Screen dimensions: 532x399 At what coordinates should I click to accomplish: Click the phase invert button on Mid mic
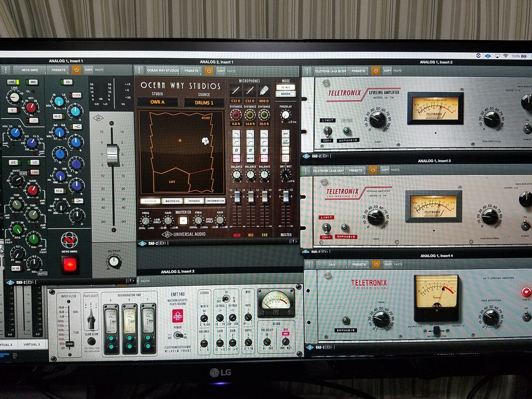250,150
